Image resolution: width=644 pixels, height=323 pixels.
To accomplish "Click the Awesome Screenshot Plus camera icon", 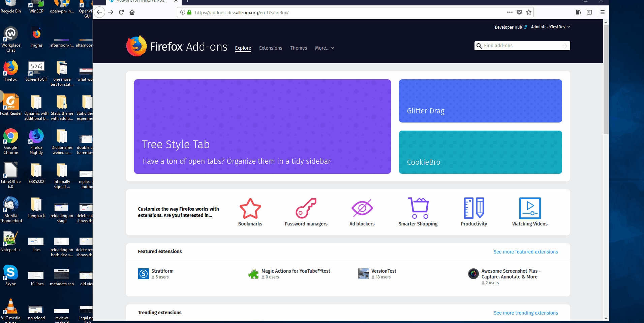I will pos(473,274).
